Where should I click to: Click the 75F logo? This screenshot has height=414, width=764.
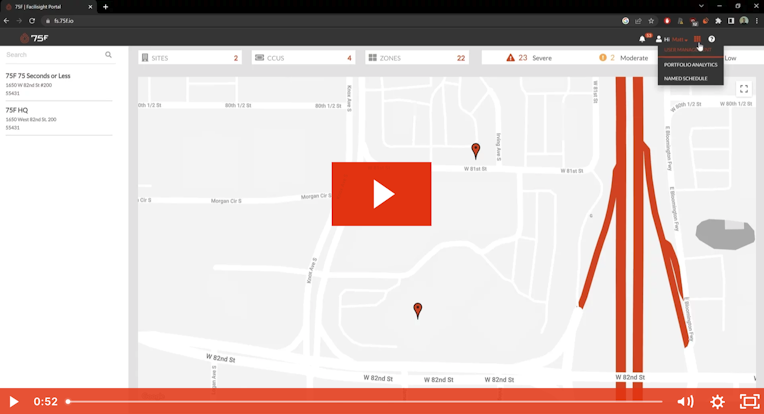pyautogui.click(x=34, y=38)
